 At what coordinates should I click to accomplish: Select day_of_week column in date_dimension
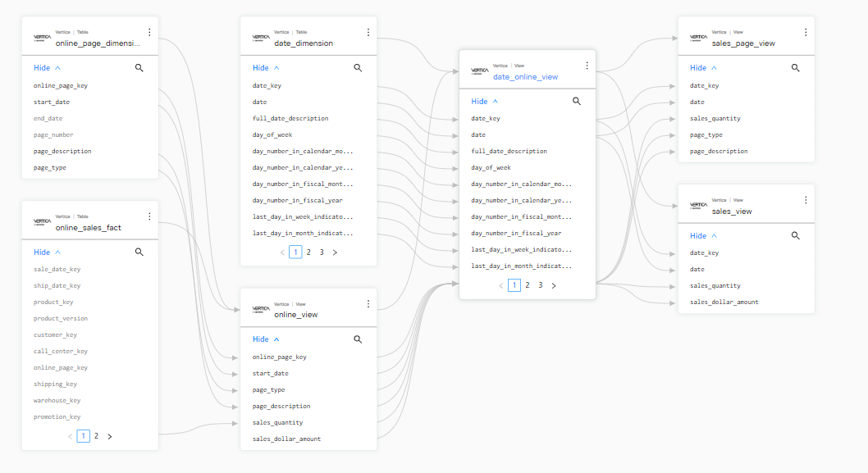(272, 135)
